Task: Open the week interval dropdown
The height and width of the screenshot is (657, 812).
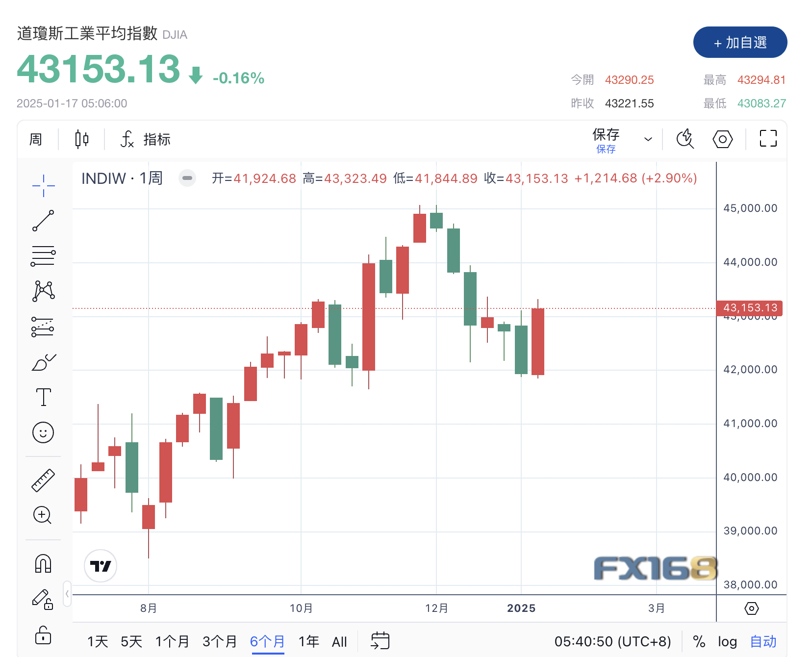Action: (36, 139)
